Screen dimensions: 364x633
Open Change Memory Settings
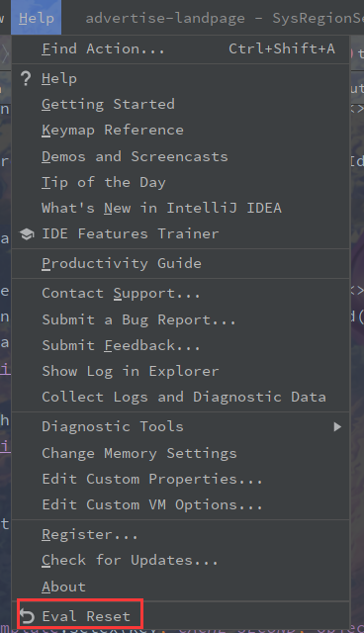[x=180, y=453]
